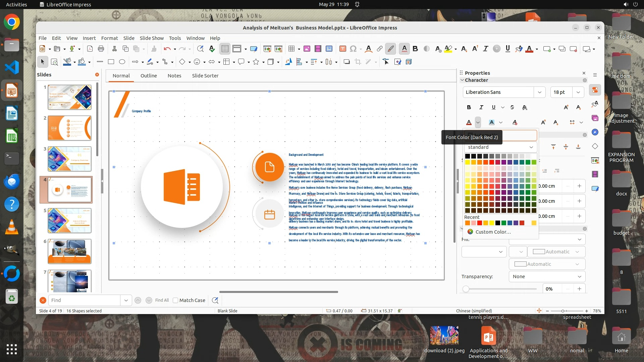Toggle Underline in sidebar Character panel
The width and height of the screenshot is (644, 362).
pyautogui.click(x=493, y=107)
